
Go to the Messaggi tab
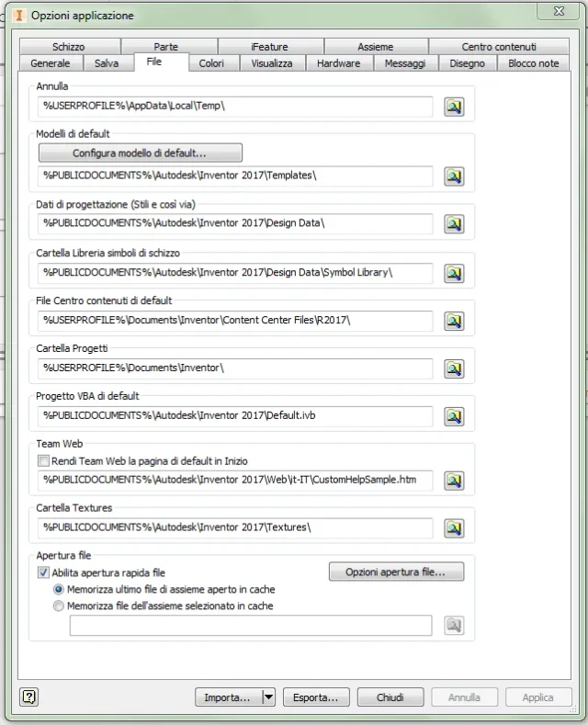[x=405, y=63]
